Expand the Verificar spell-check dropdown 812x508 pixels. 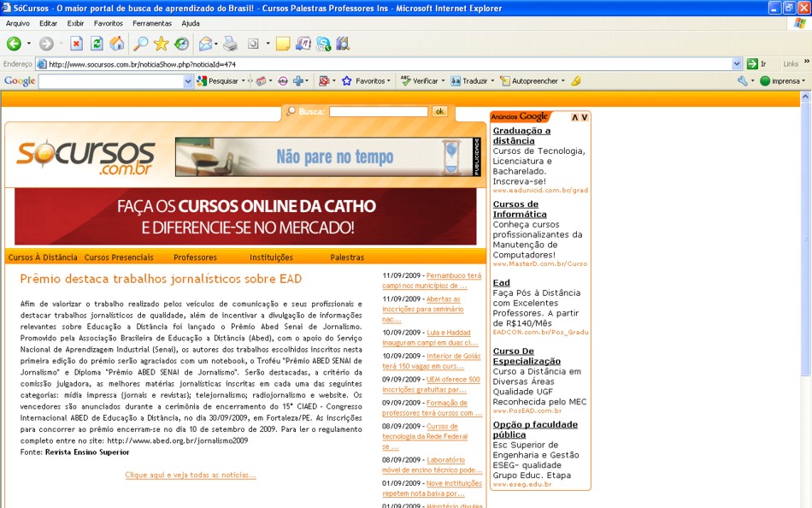click(443, 81)
